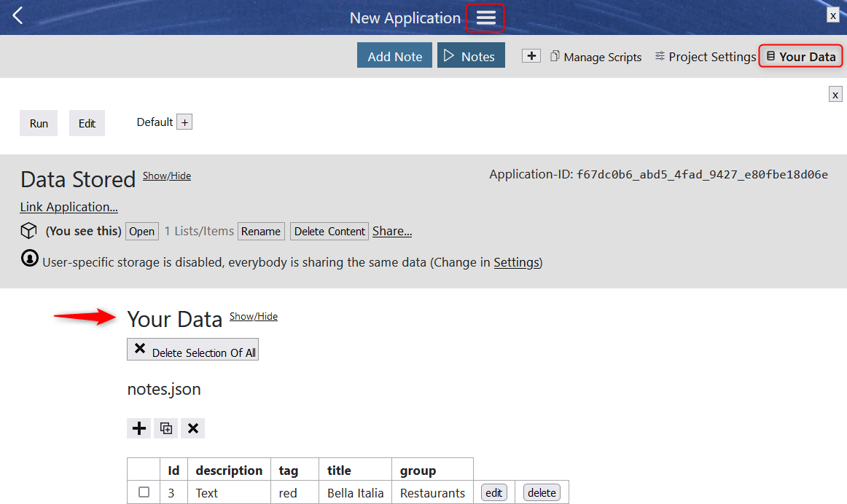
Task: Open Manage Scripts
Action: point(596,57)
